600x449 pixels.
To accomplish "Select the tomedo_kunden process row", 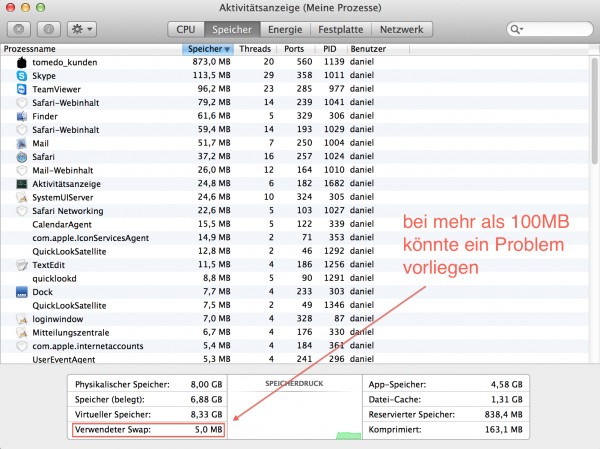I will click(x=295, y=62).
